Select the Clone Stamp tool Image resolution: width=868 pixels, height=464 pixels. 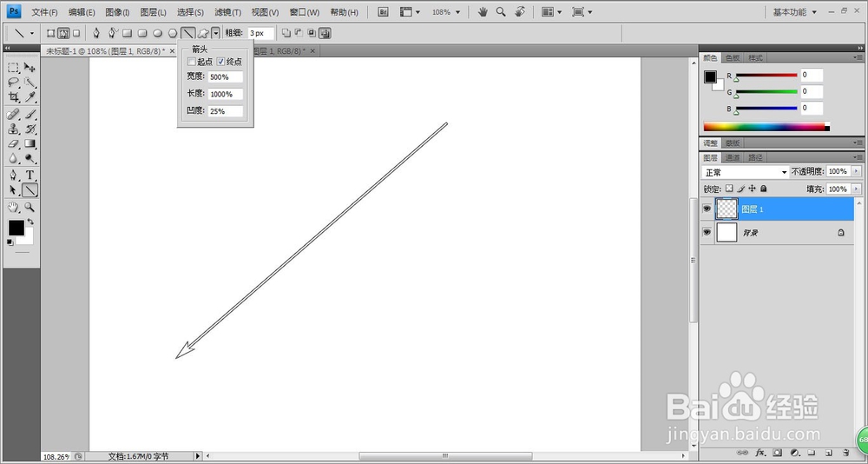(x=14, y=129)
